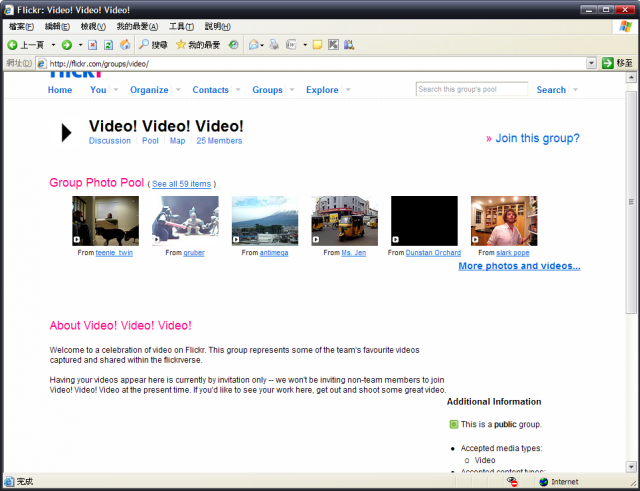
Task: Click the gray K toolbar icon
Action: point(333,45)
